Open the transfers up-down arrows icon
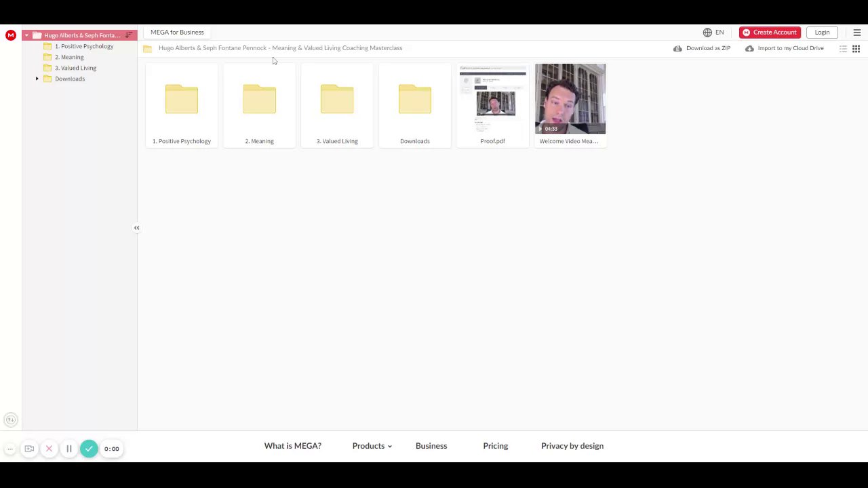The image size is (868, 488). [x=10, y=420]
